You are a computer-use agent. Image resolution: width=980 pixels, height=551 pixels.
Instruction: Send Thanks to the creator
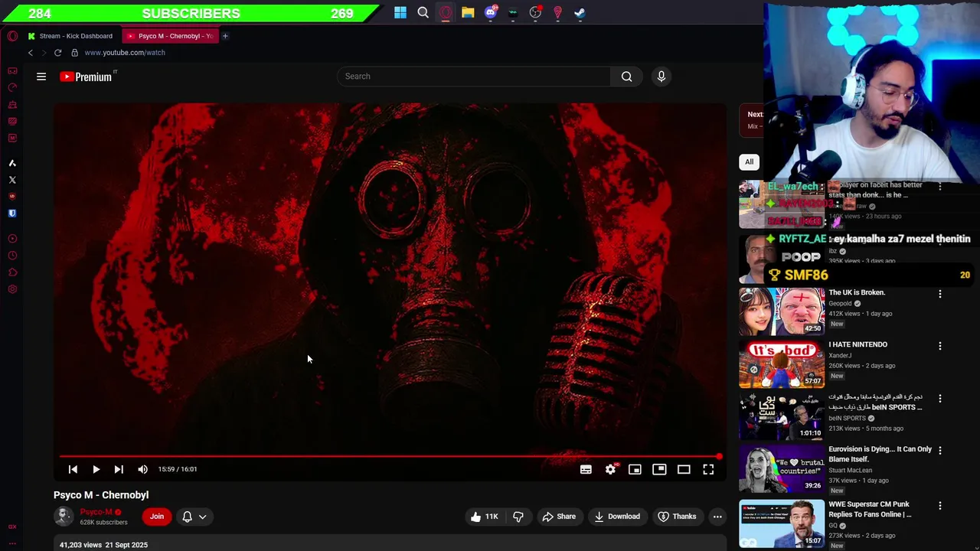678,517
